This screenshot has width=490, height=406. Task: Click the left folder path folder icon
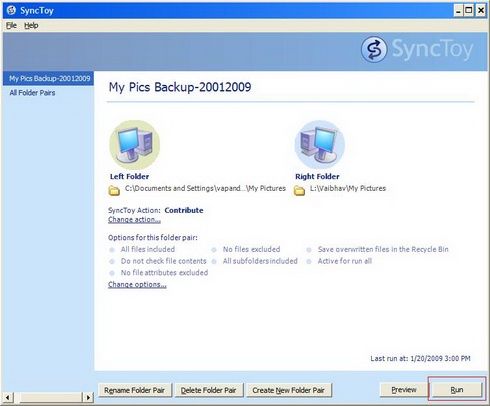tap(114, 191)
